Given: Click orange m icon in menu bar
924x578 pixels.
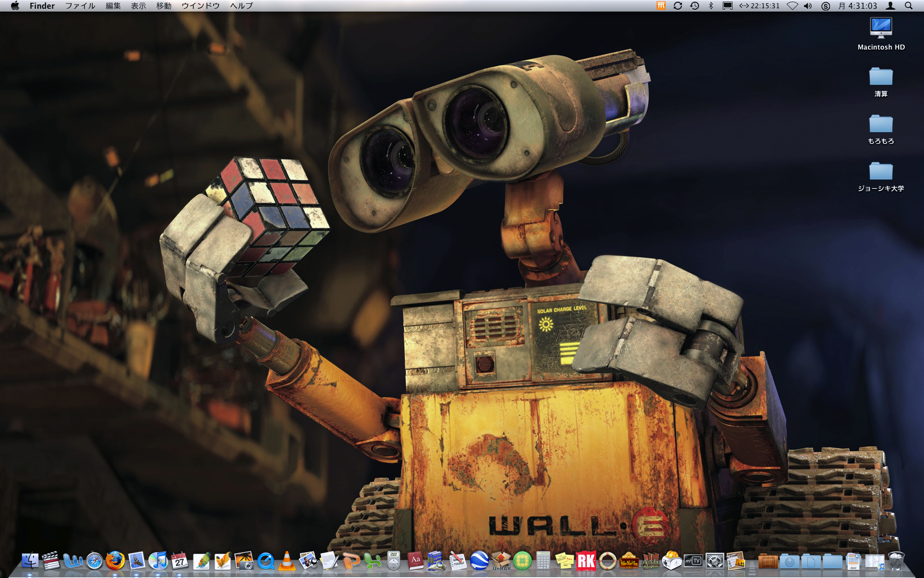Looking at the screenshot, I should [661, 6].
